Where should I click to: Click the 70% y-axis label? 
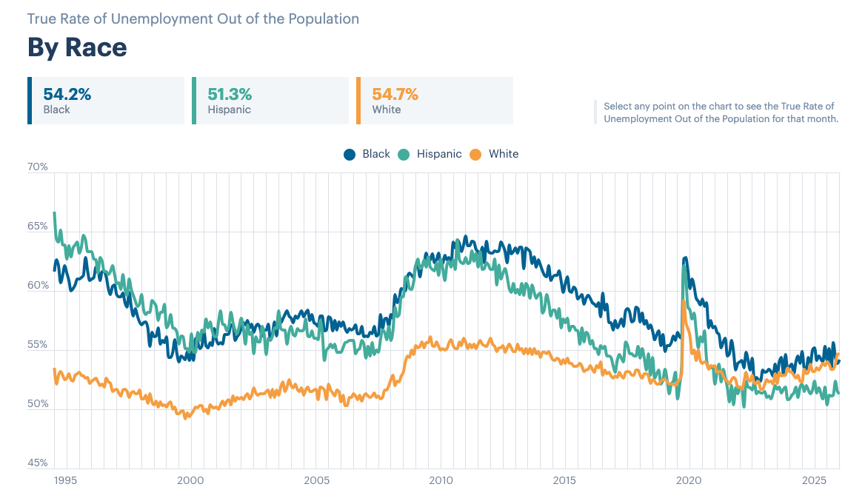click(x=38, y=167)
